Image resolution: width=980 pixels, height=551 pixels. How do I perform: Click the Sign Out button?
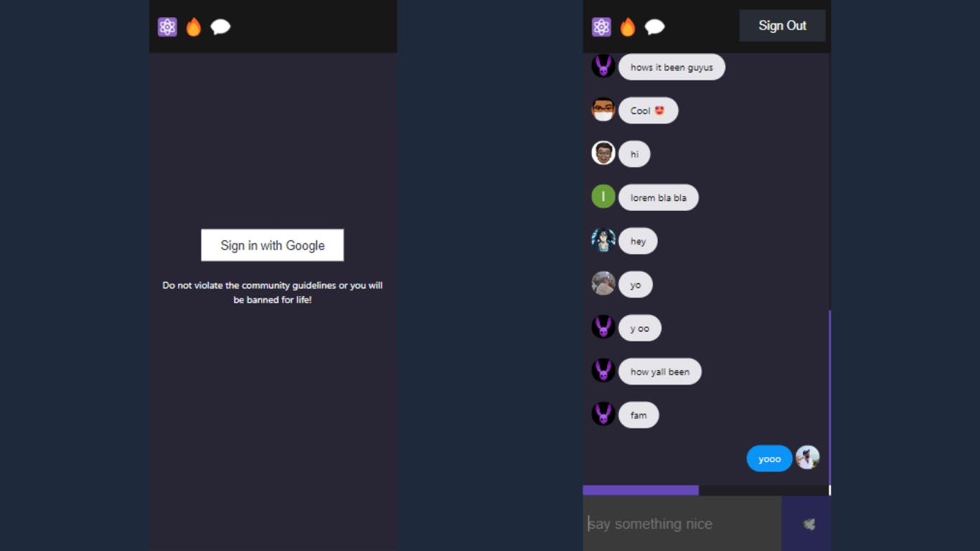pos(782,26)
